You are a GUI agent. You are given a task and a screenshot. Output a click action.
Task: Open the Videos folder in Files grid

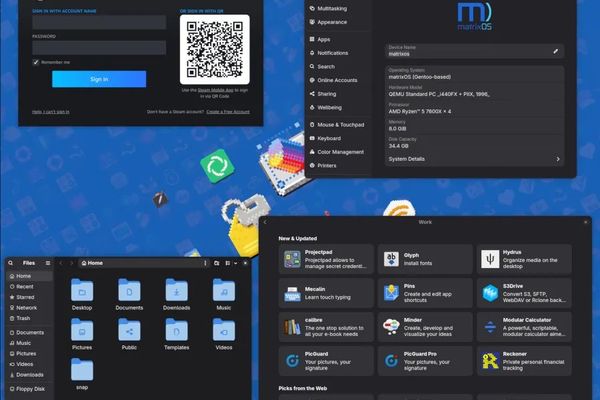(x=224, y=334)
